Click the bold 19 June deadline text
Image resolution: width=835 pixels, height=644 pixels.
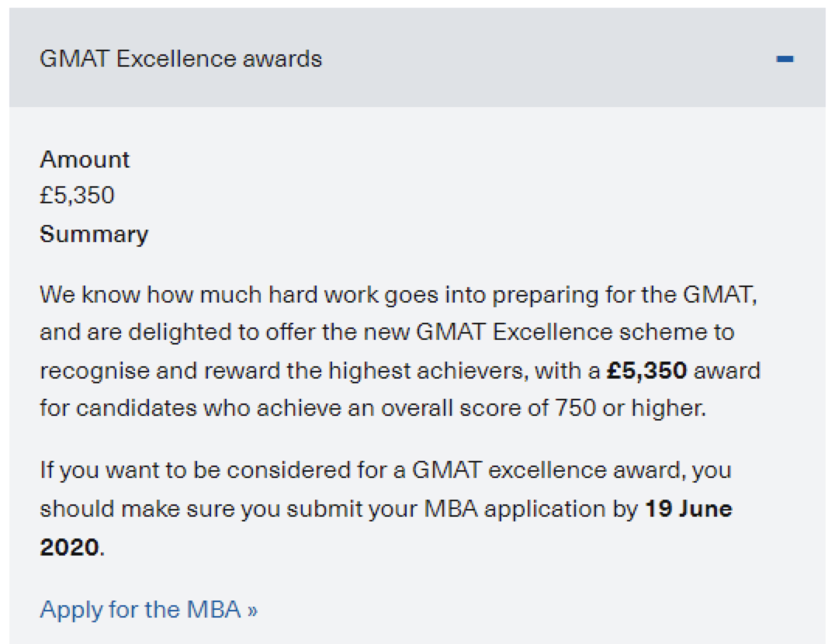(x=688, y=509)
